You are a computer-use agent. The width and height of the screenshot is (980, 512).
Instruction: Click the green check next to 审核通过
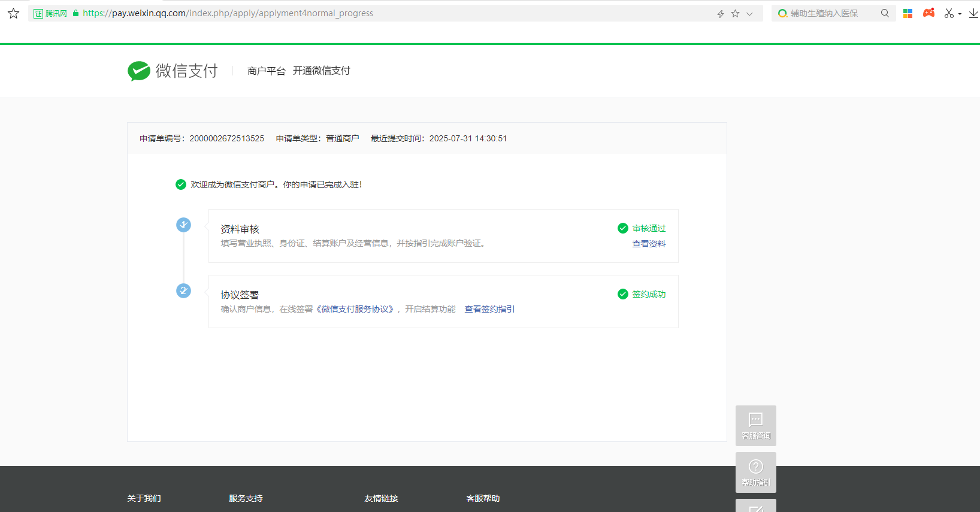tap(623, 228)
